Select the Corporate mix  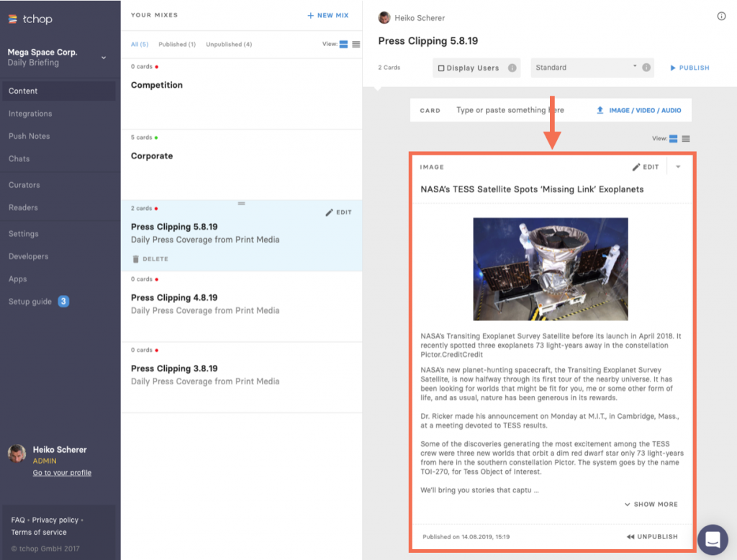tap(242, 165)
